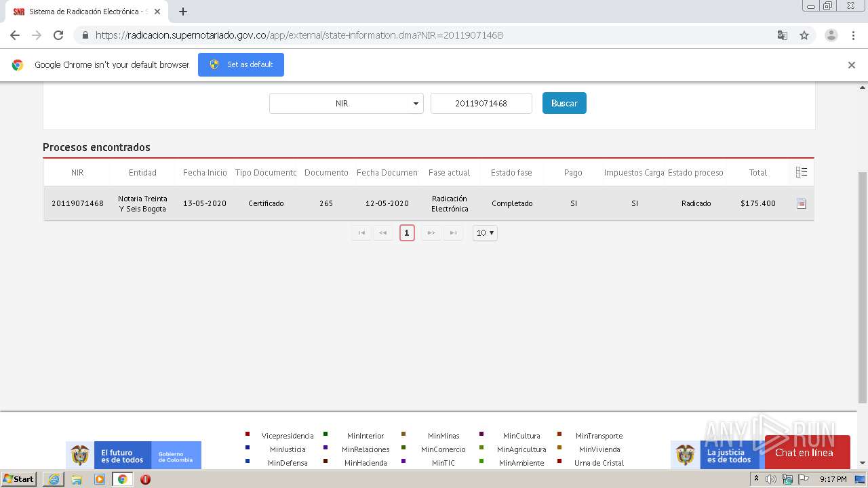Sort by Estado fase column header
This screenshot has height=488, width=868.
coord(511,172)
